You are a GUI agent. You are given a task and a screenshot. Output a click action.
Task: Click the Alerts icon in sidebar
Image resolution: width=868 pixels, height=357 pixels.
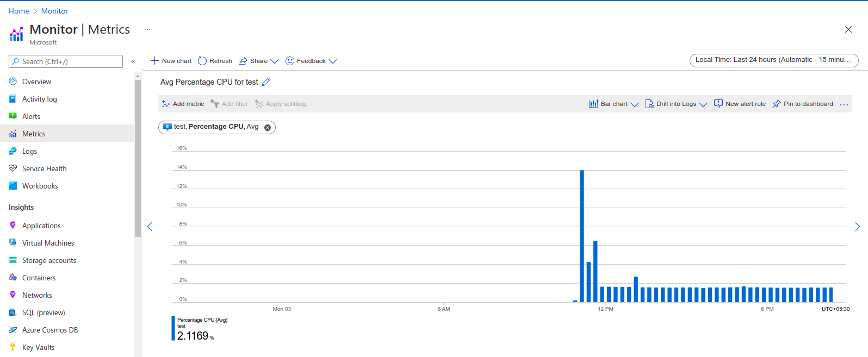point(13,116)
